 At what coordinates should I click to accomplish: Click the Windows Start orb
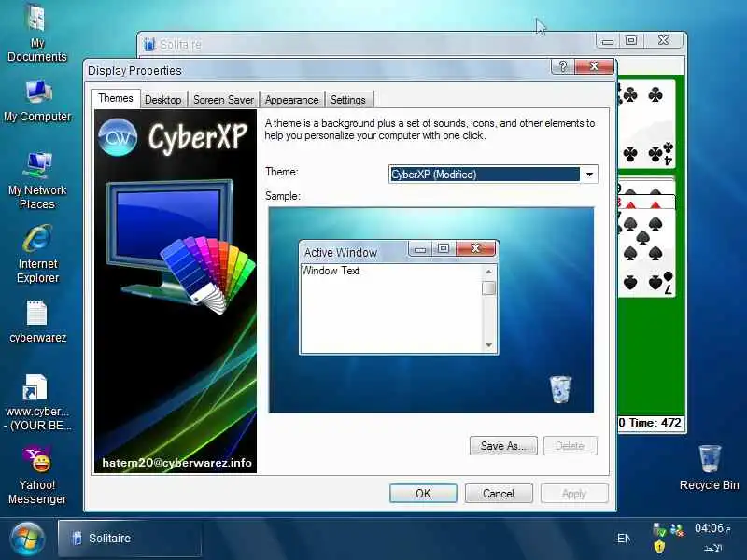[x=27, y=539]
